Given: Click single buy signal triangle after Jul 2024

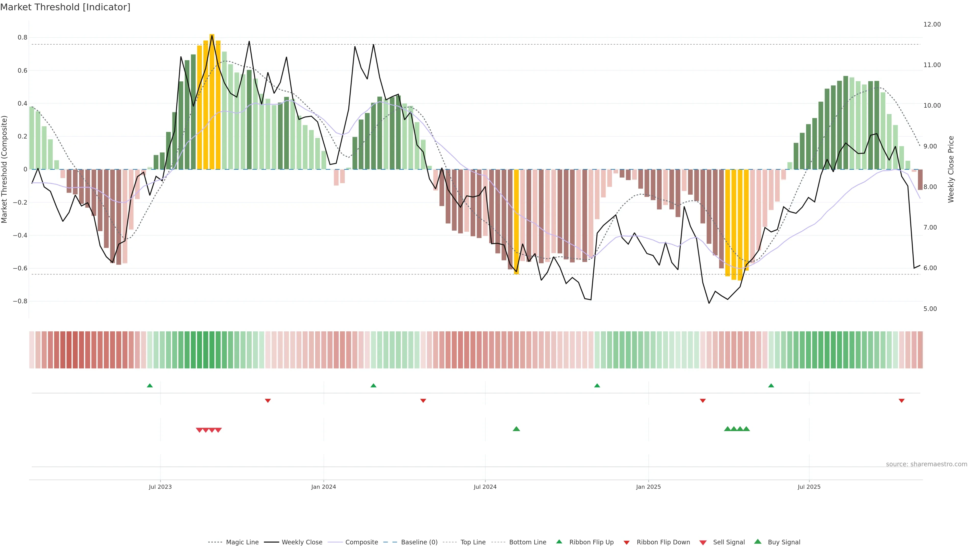Looking at the screenshot, I should [516, 429].
